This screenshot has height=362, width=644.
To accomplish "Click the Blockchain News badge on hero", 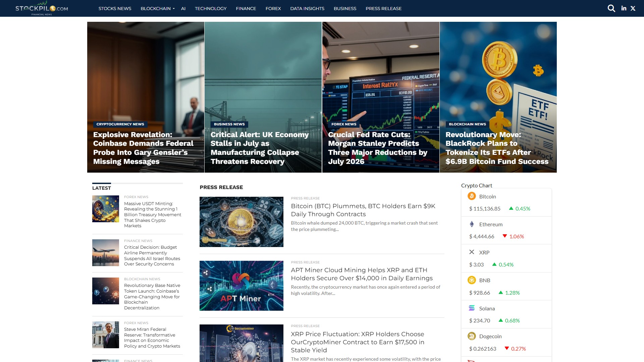I will point(467,124).
